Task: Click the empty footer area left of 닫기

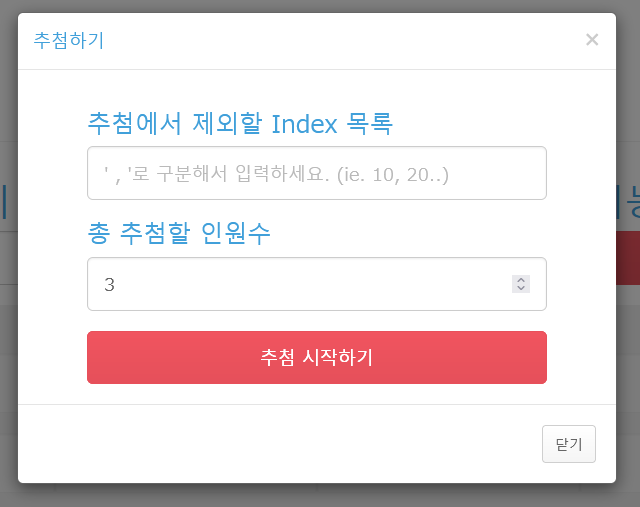Action: pyautogui.click(x=280, y=444)
